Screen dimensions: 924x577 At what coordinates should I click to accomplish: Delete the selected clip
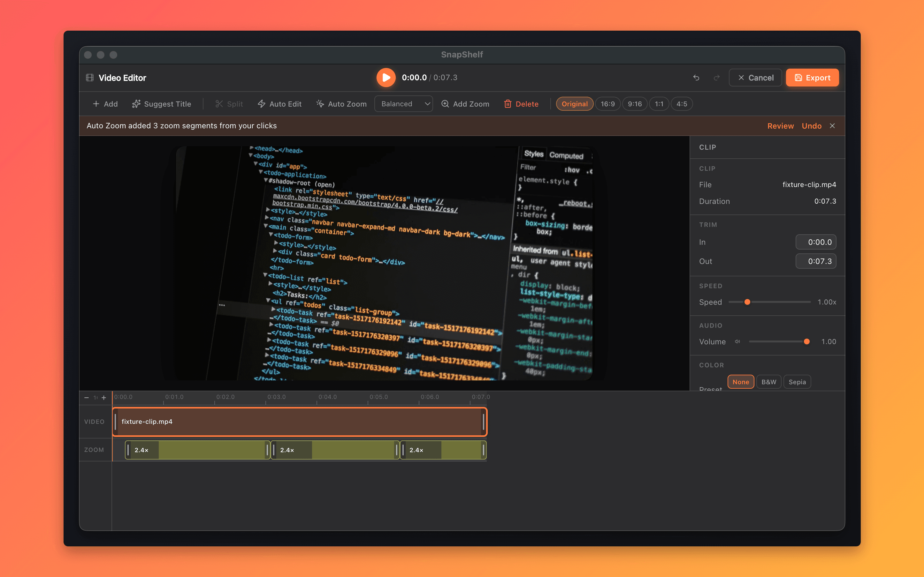tap(521, 104)
